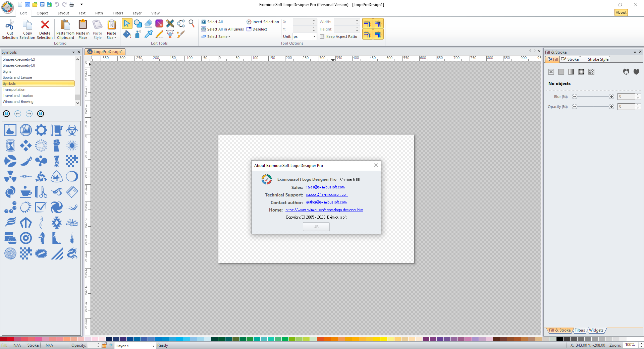The width and height of the screenshot is (644, 349).
Task: Click Paste from Clipboard
Action: tap(65, 30)
